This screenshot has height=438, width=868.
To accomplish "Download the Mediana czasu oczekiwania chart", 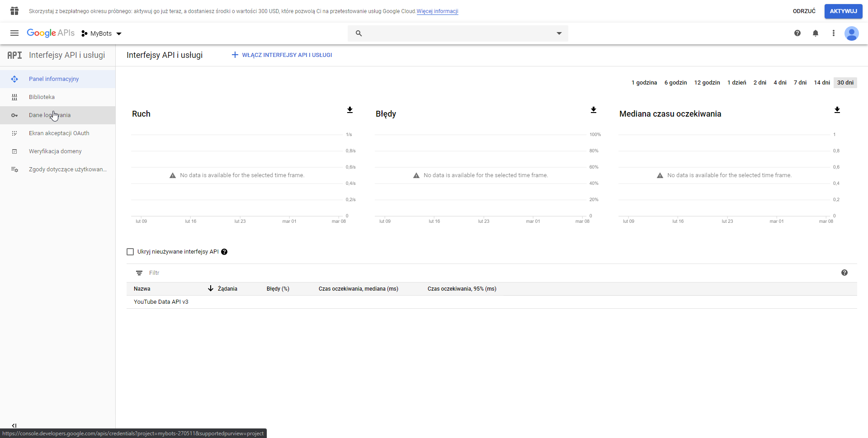I will click(x=837, y=110).
